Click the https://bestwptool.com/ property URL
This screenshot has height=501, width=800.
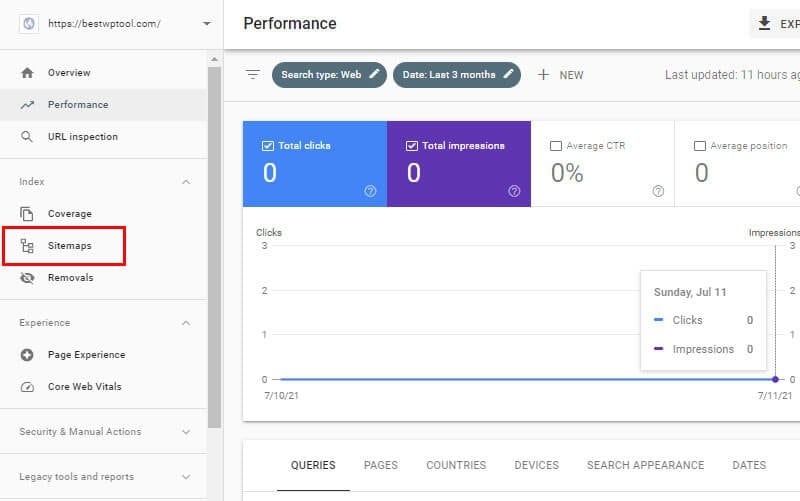(104, 24)
